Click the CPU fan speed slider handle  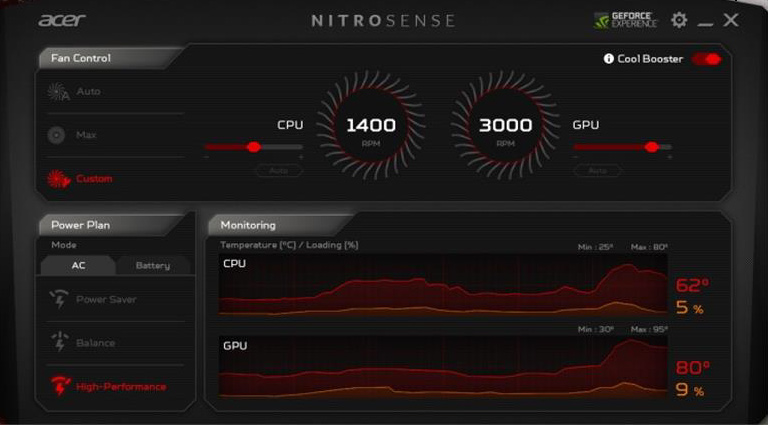tap(253, 147)
